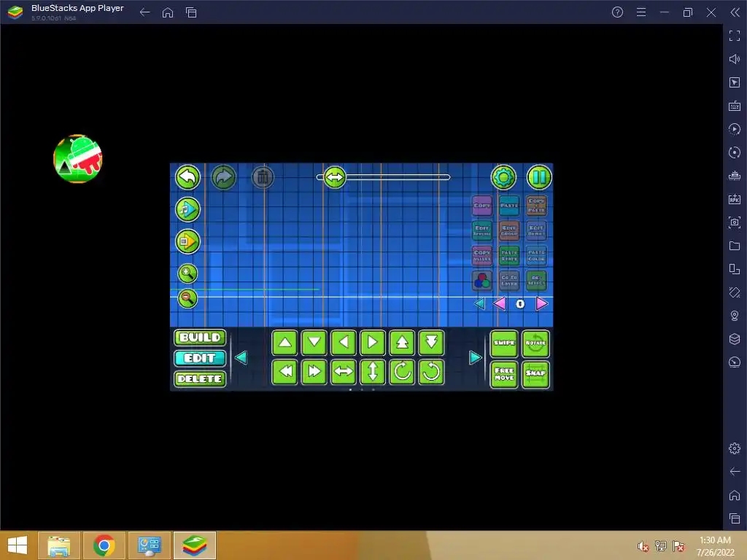747x560 pixels.
Task: Click the layer number 0 indicator
Action: click(520, 304)
